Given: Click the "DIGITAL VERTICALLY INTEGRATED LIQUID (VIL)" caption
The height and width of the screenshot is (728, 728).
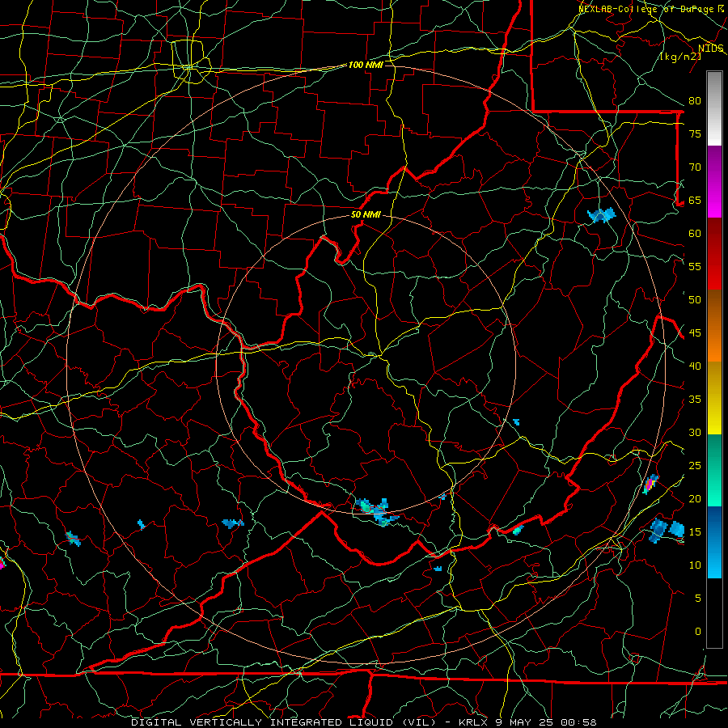Looking at the screenshot, I should 283,722.
